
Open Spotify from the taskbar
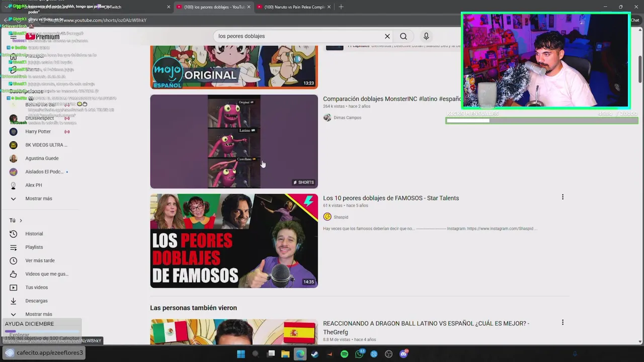[x=344, y=354]
